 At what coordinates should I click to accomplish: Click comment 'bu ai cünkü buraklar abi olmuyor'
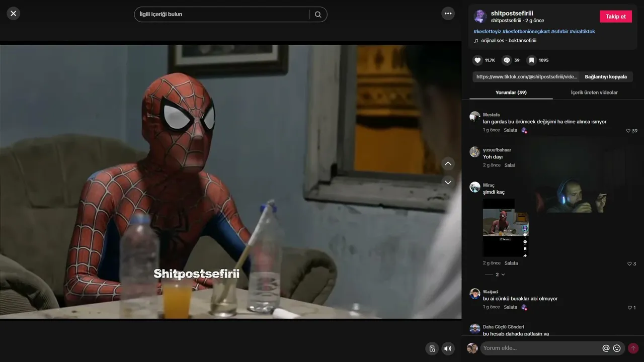(x=520, y=299)
